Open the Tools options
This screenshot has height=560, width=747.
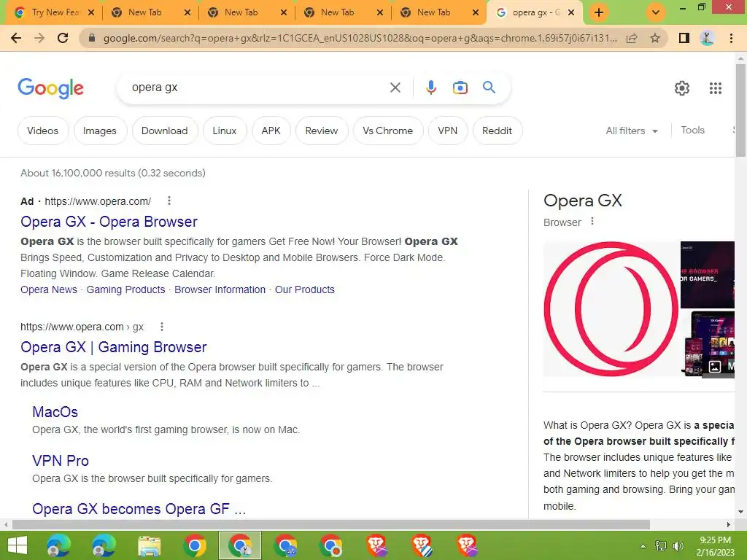(692, 130)
